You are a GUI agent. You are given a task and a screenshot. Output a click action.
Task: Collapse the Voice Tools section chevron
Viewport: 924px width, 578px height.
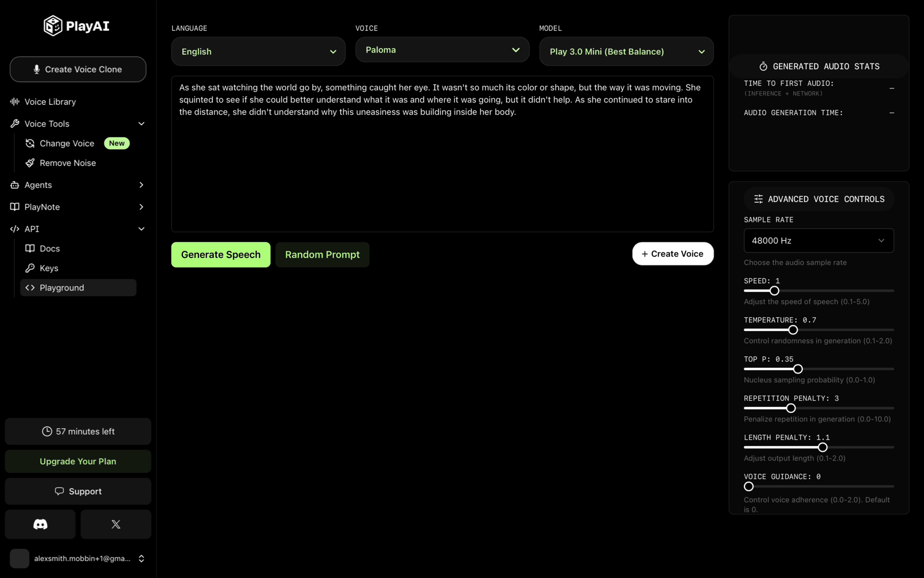click(141, 124)
